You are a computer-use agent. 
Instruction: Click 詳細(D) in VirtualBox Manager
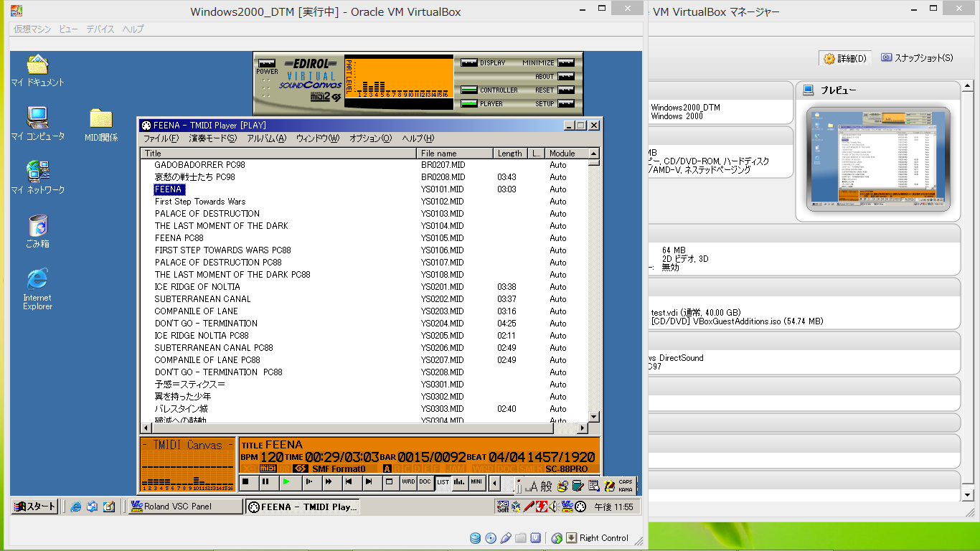(x=846, y=58)
